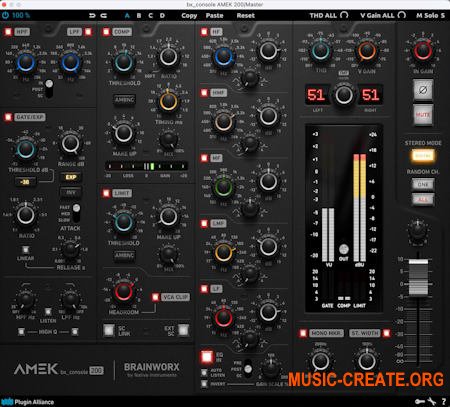Toggle the ST. Width enable button

click(386, 333)
